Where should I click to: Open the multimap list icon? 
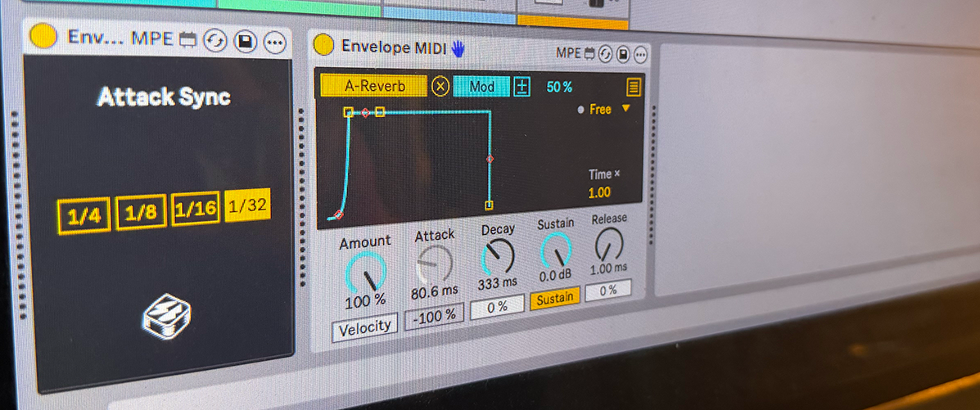633,88
